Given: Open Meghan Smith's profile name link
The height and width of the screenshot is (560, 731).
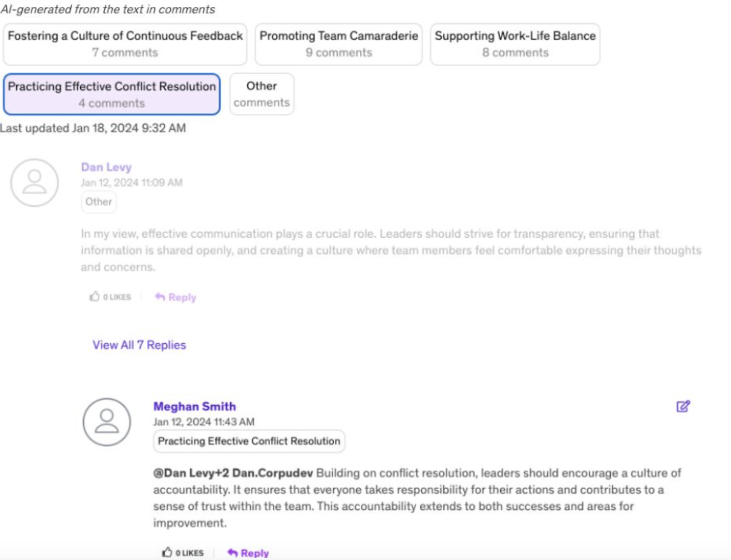Looking at the screenshot, I should [x=194, y=406].
